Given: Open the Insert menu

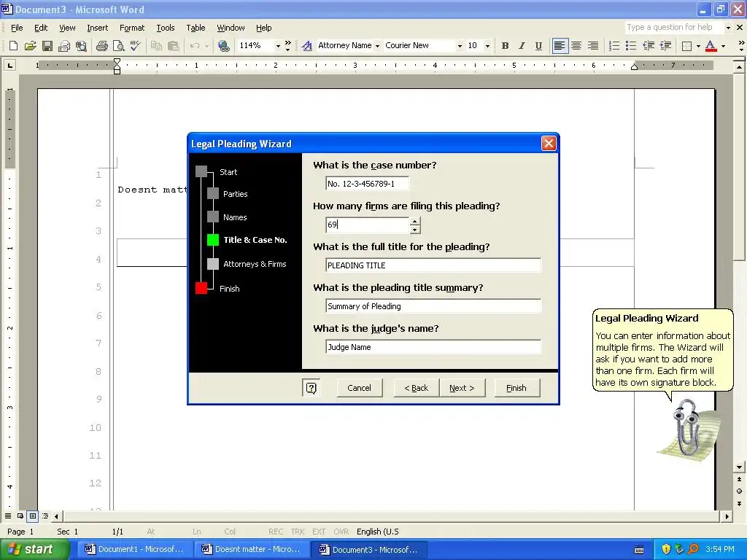Looking at the screenshot, I should tap(97, 28).
